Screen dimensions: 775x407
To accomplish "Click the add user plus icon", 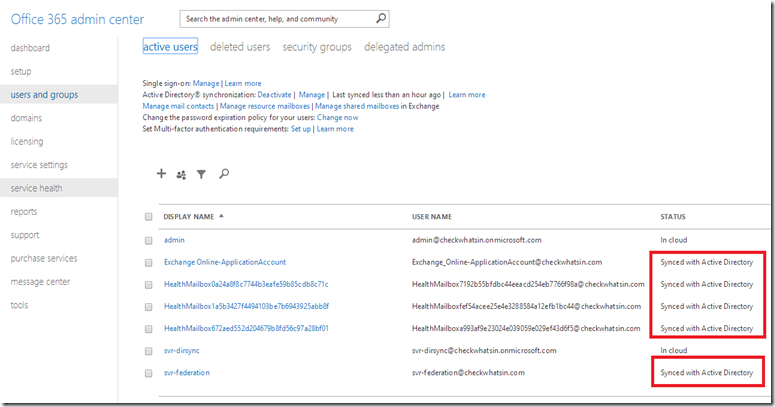I will 161,174.
